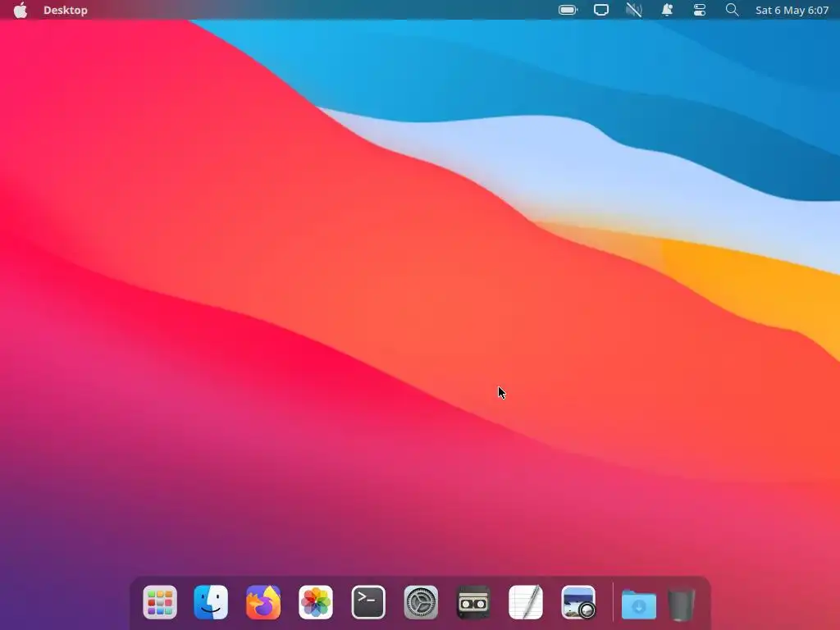Image resolution: width=840 pixels, height=630 pixels.
Task: Launch Firefox from the dock
Action: pyautogui.click(x=263, y=602)
